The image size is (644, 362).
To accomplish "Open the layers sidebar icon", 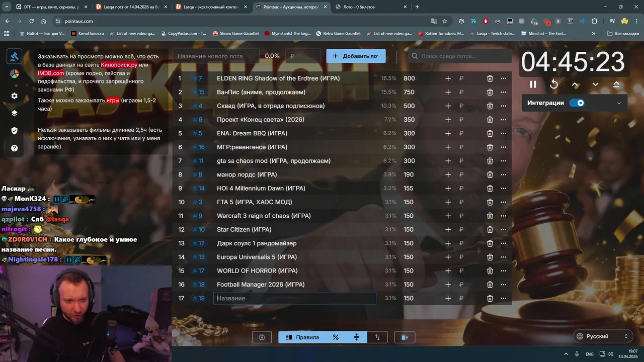I will pyautogui.click(x=14, y=113).
